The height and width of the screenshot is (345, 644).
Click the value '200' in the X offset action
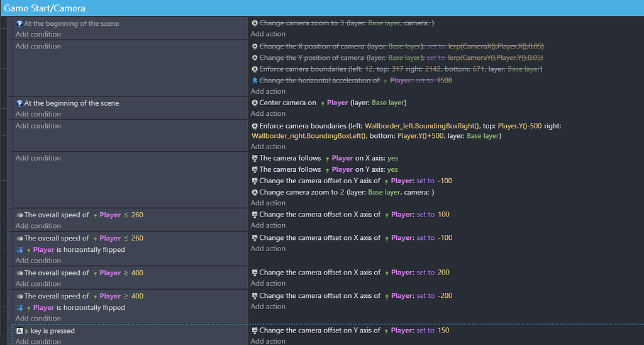point(443,272)
